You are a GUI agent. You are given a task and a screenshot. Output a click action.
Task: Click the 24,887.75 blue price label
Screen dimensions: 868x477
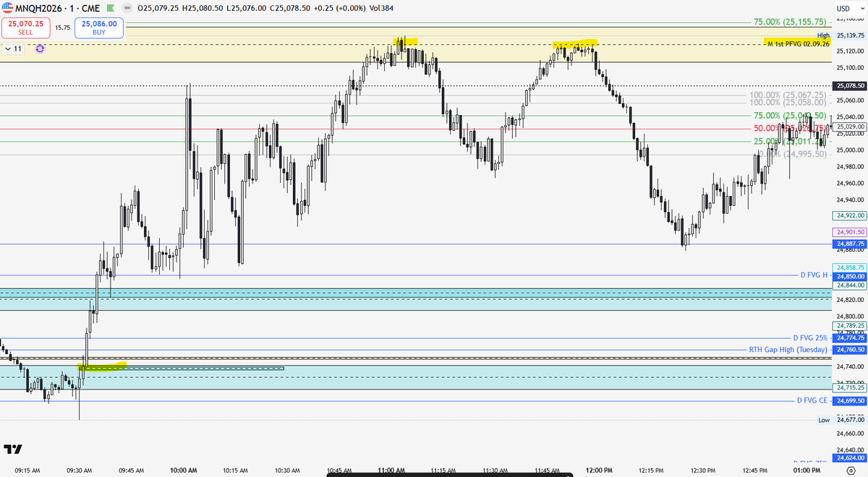(850, 244)
